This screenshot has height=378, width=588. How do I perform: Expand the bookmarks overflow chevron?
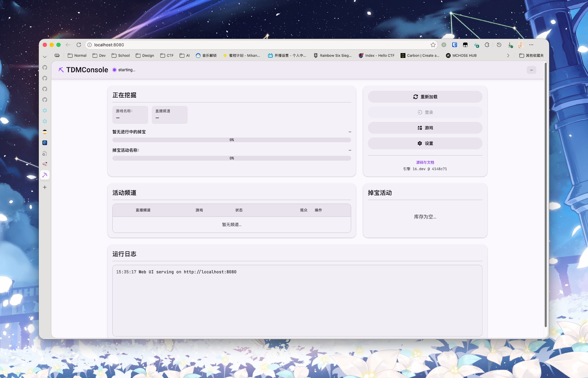(508, 55)
